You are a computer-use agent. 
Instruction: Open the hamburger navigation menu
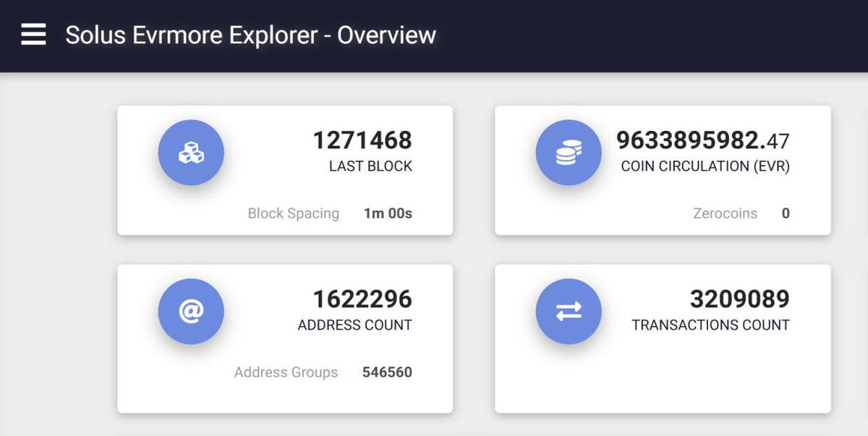33,35
